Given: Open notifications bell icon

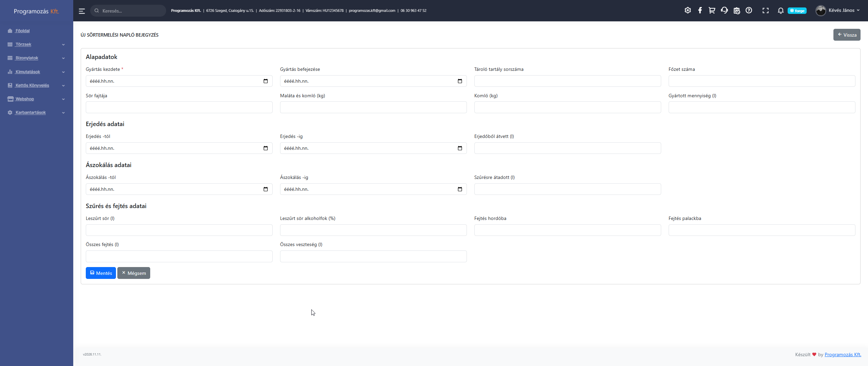Looking at the screenshot, I should tap(781, 11).
